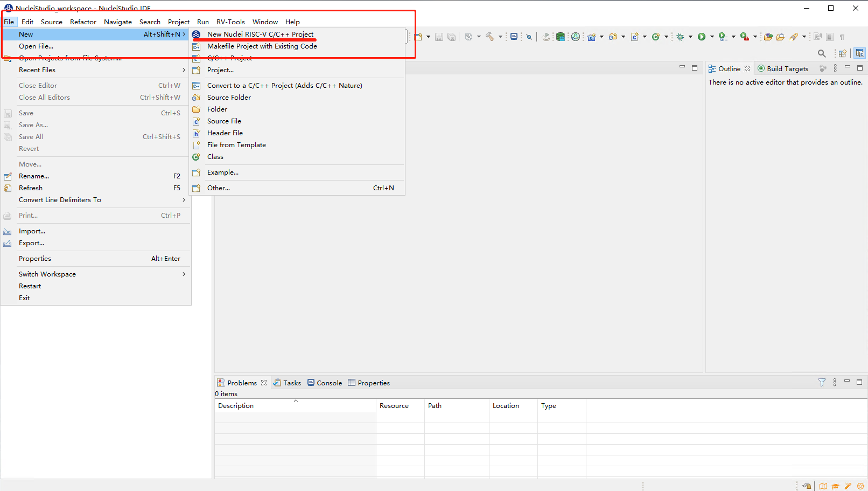Sort by the Description column header
The image size is (868, 491).
pos(295,406)
